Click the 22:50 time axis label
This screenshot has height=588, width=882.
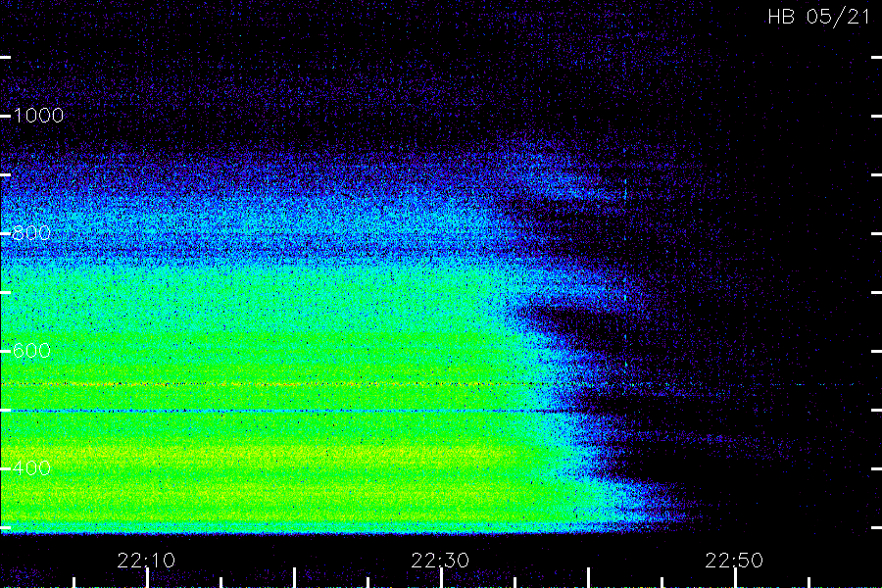coord(734,560)
